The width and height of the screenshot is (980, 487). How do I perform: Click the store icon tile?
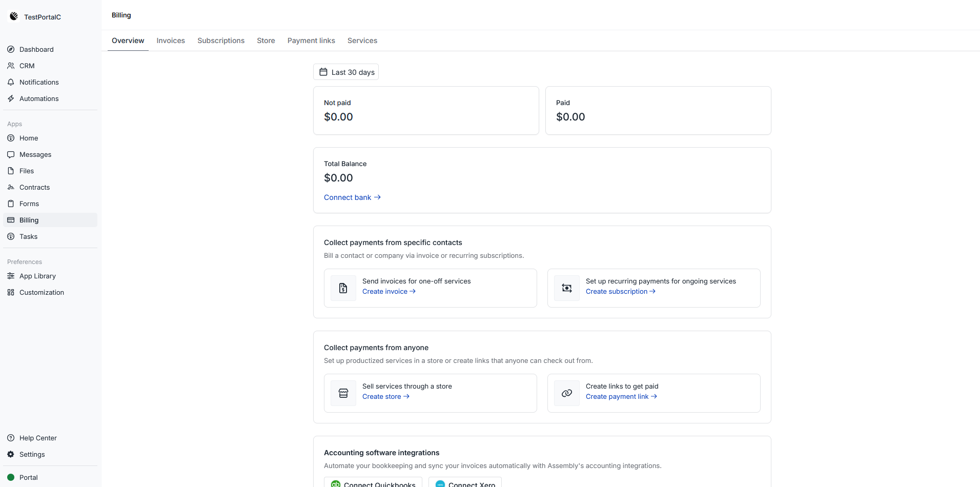click(x=343, y=393)
